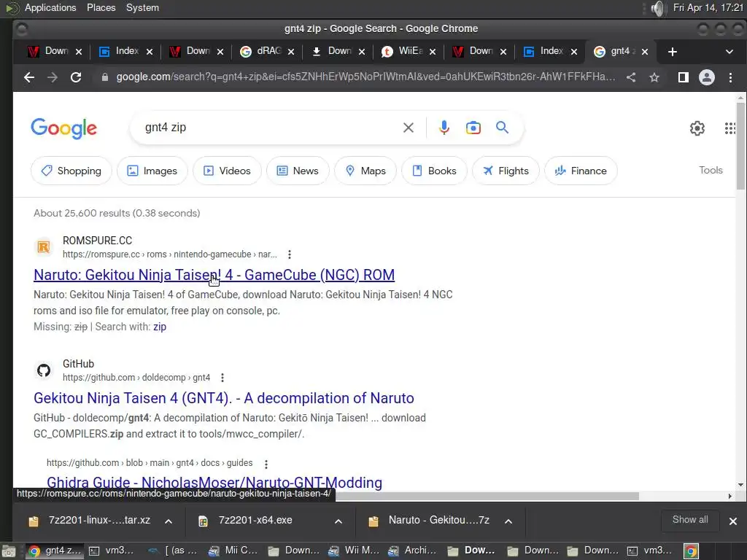This screenshot has height=560, width=747.
Task: Open more options for the ROMSPURE.CC result
Action: coord(289,254)
